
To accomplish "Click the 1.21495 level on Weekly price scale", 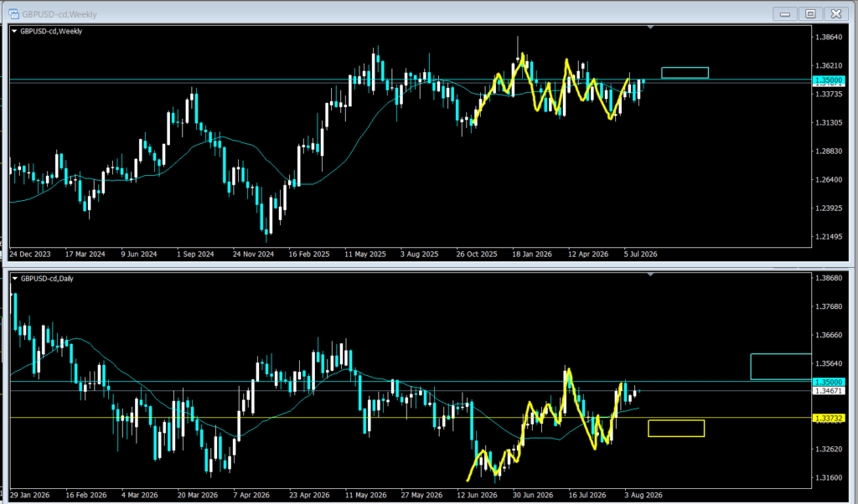I will (x=828, y=236).
